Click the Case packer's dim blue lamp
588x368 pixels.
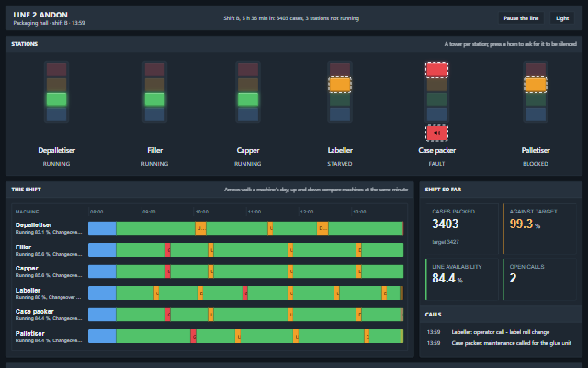(x=436, y=114)
